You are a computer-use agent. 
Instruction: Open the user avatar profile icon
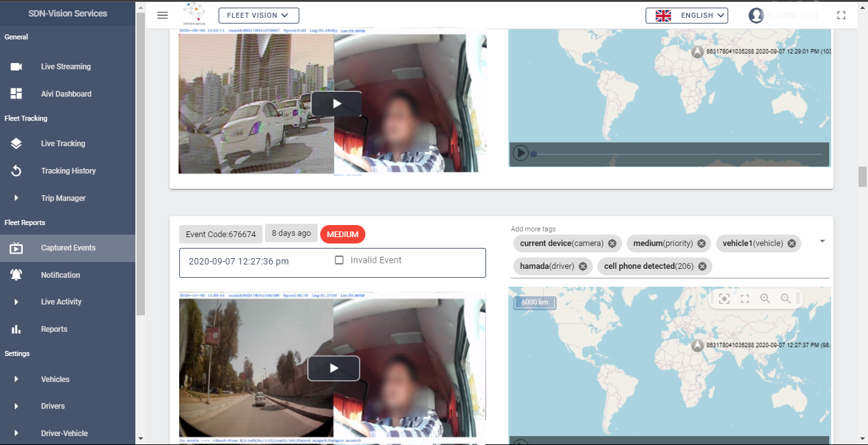[756, 15]
